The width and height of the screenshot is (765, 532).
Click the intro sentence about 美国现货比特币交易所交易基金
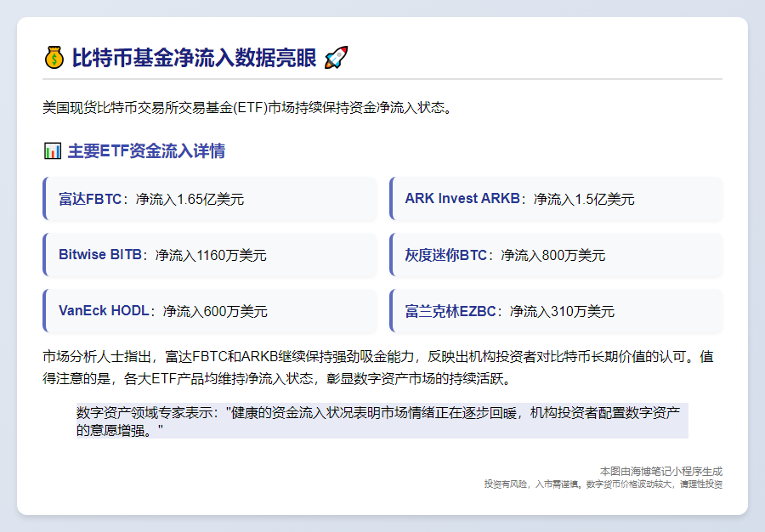point(249,107)
